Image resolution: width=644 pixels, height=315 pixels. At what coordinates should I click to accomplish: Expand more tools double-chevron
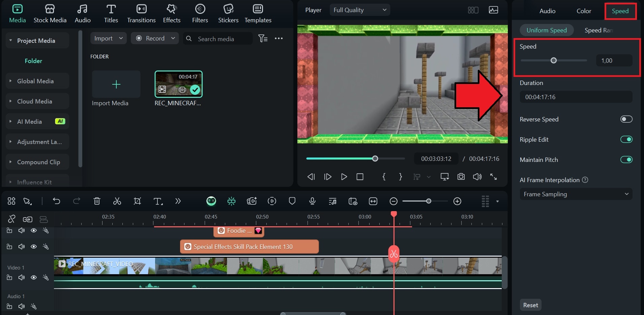click(178, 201)
